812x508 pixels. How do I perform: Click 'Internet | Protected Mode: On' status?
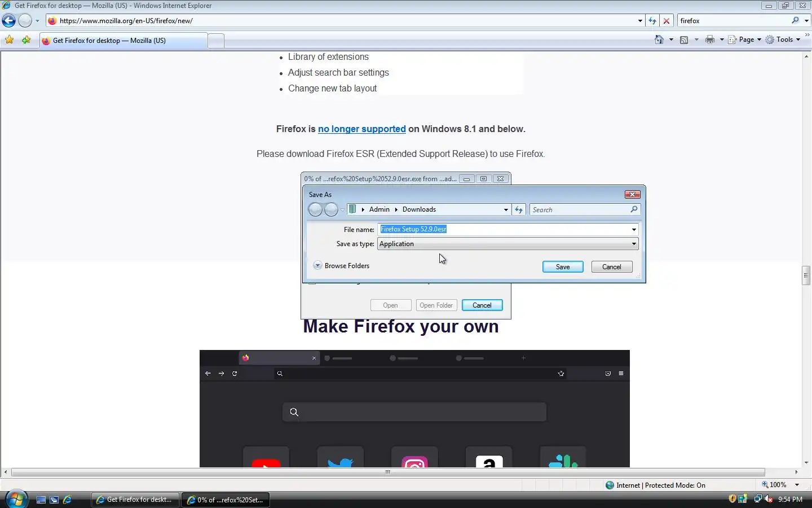coord(655,485)
